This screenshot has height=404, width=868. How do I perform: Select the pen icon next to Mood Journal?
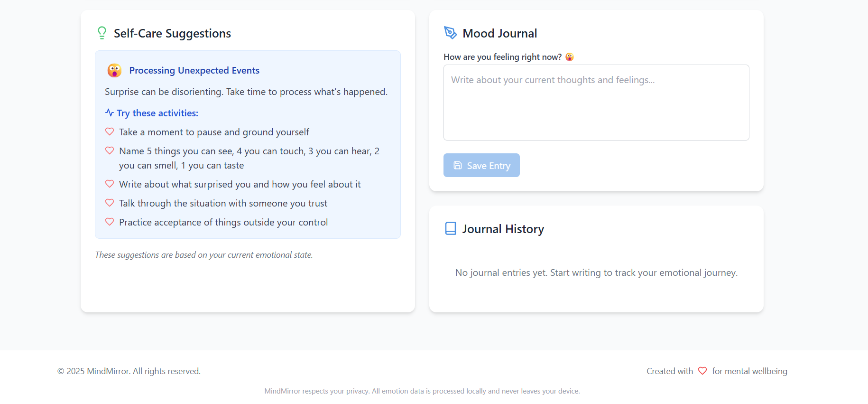pyautogui.click(x=450, y=33)
